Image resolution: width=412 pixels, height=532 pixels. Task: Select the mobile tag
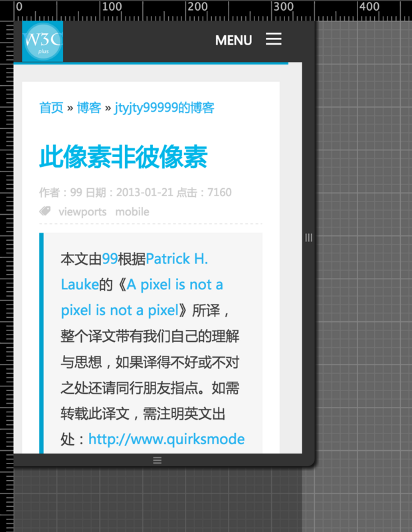point(132,211)
